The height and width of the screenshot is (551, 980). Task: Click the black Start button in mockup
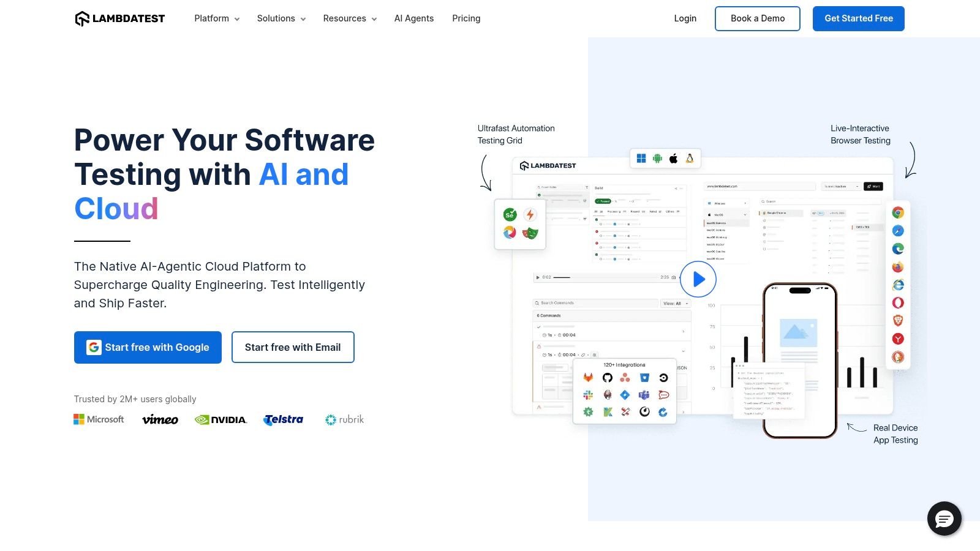(x=873, y=186)
